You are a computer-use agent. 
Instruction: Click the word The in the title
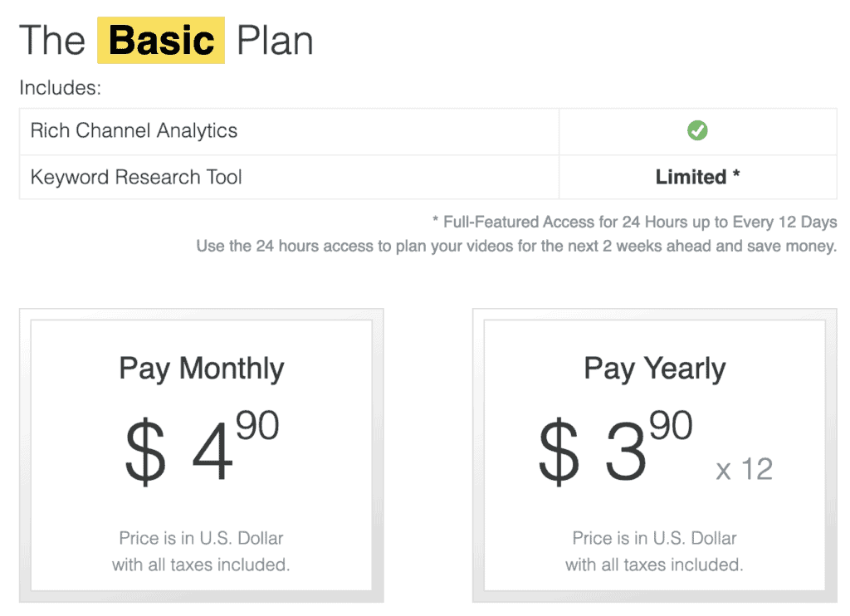52,40
